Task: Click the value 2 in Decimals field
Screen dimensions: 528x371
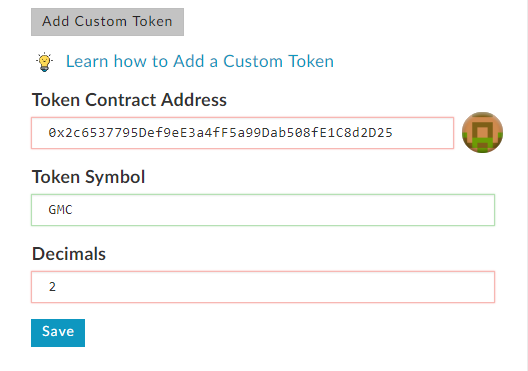Action: point(52,287)
